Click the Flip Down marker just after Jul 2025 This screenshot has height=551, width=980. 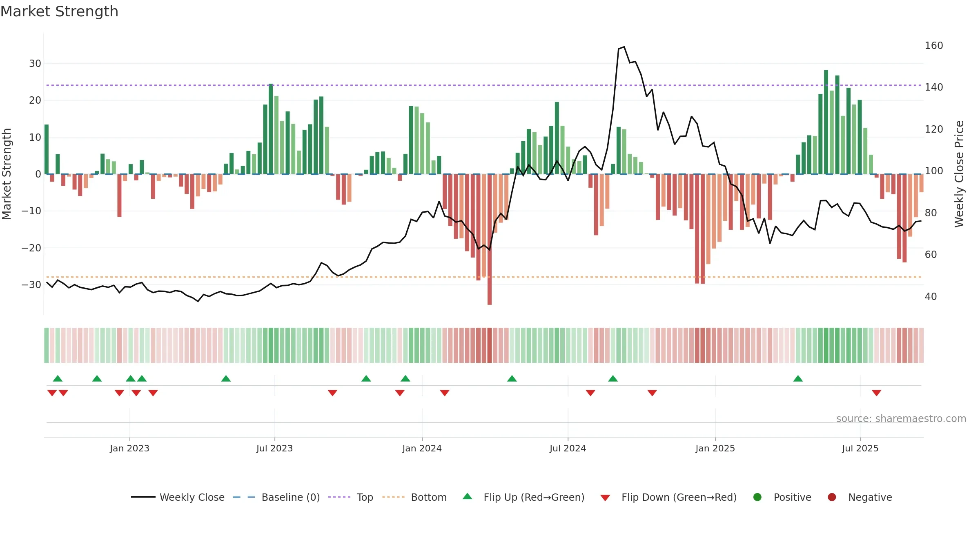(876, 393)
